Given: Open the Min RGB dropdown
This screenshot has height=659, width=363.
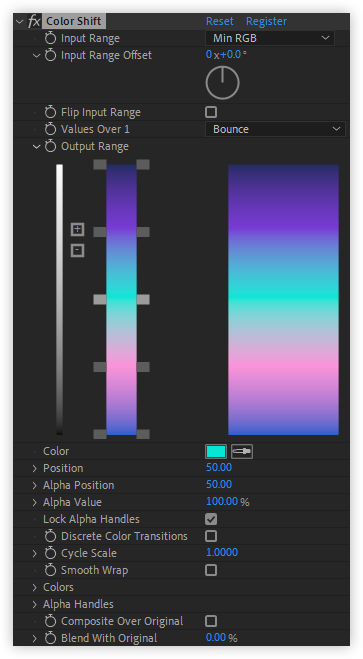Looking at the screenshot, I should pyautogui.click(x=270, y=38).
